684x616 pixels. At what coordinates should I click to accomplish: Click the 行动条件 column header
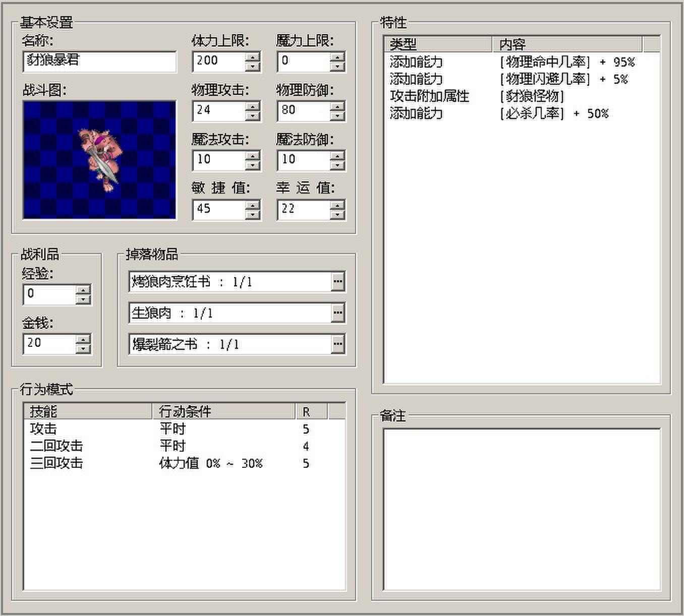point(224,411)
